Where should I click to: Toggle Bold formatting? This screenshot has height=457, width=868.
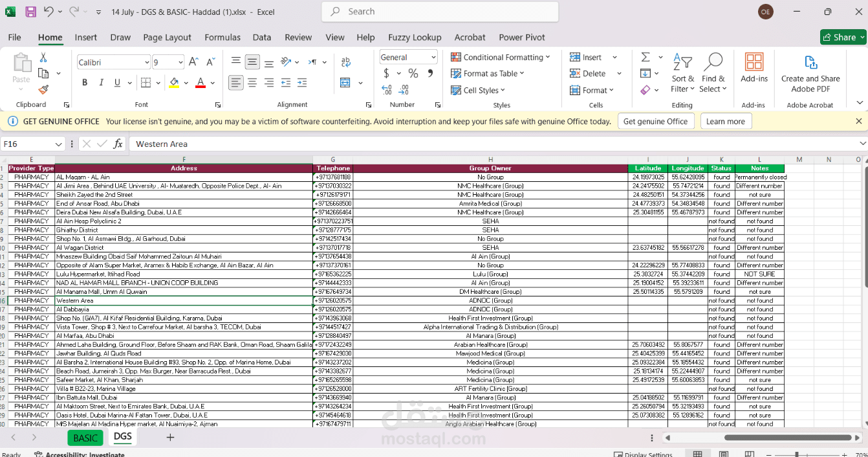tap(85, 82)
